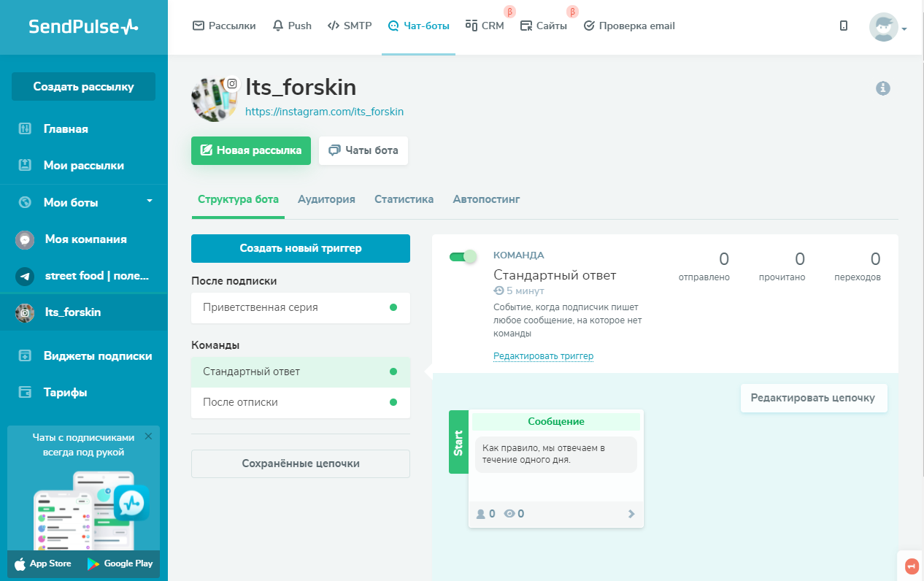Open the CRM section
This screenshot has height=581, width=924.
pos(485,26)
